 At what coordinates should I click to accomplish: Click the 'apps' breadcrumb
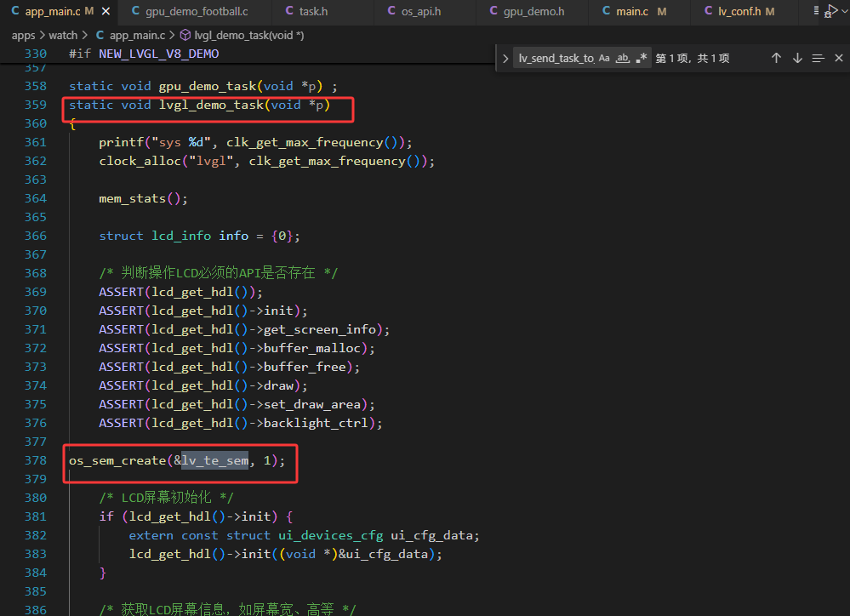tap(23, 35)
